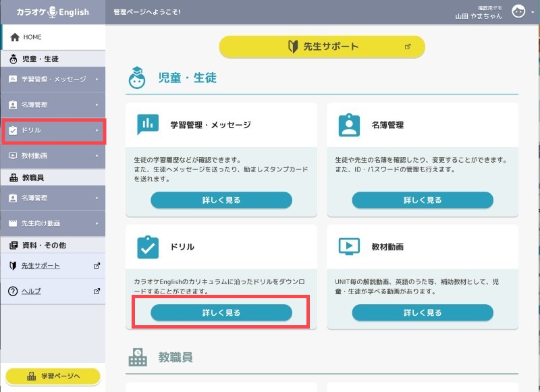Screen dimensions: 540x392
Task: Click the 児童・生徒 main section heading
Action: [188, 78]
